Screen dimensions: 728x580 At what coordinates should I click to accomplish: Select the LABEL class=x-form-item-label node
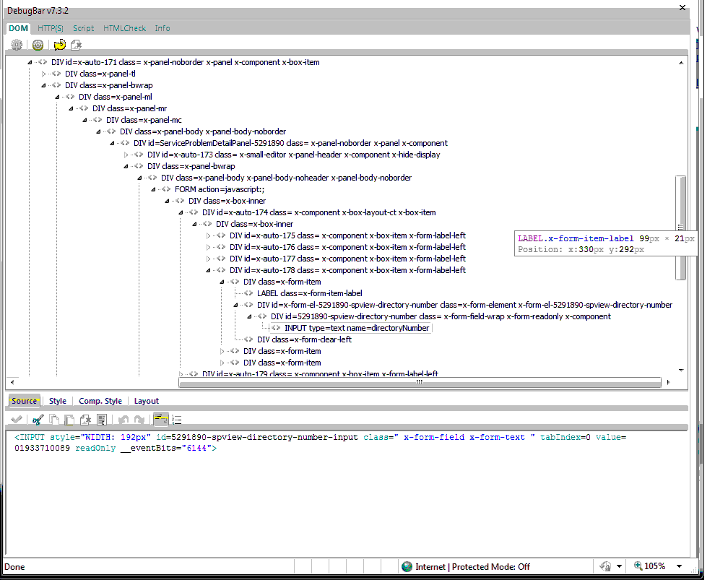(x=309, y=293)
